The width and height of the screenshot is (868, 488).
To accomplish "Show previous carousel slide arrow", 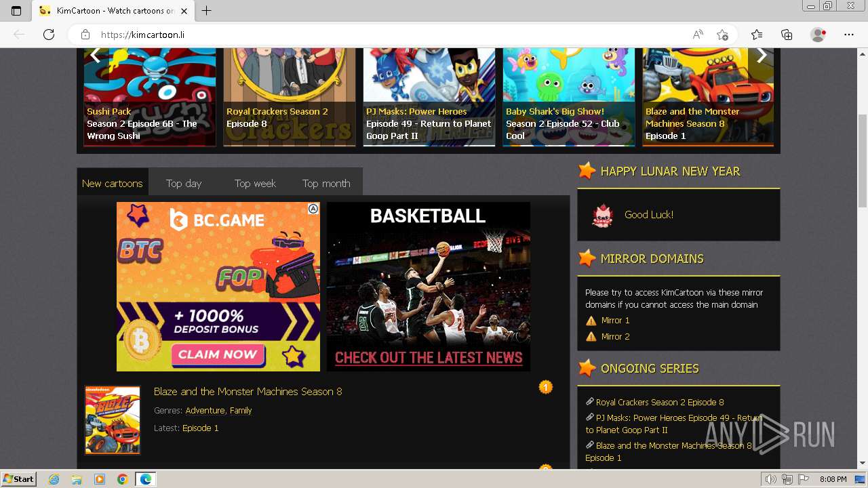I will tap(96, 56).
